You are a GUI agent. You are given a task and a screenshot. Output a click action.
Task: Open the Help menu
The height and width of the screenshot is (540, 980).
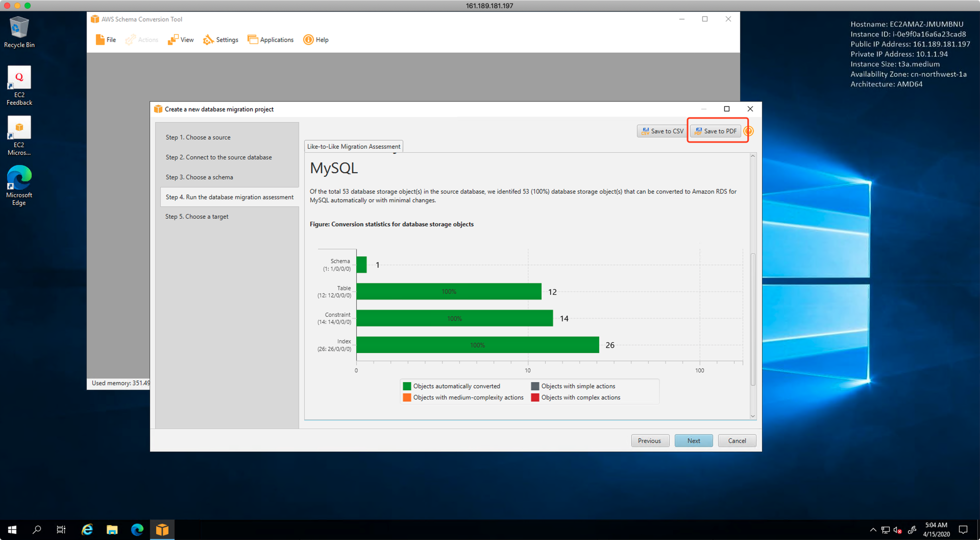pyautogui.click(x=316, y=40)
